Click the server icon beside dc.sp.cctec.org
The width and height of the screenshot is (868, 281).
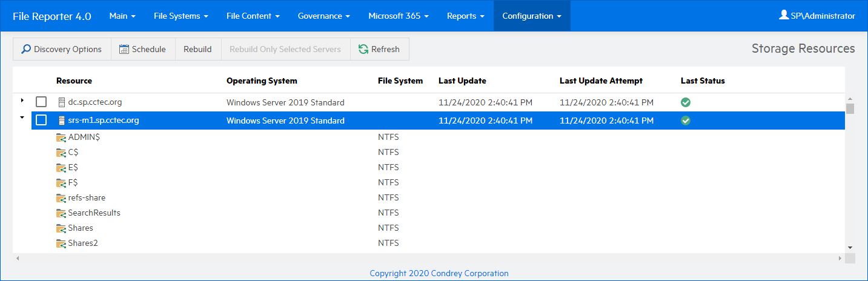(61, 102)
